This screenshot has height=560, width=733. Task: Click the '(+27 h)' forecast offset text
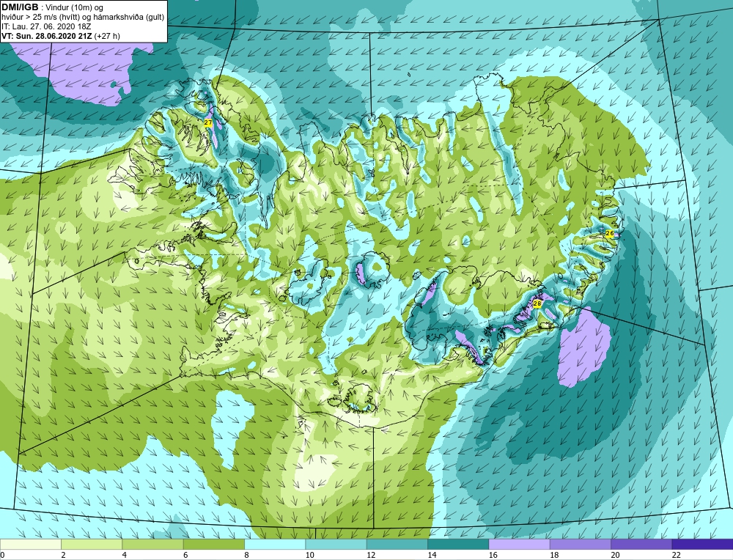click(x=107, y=36)
